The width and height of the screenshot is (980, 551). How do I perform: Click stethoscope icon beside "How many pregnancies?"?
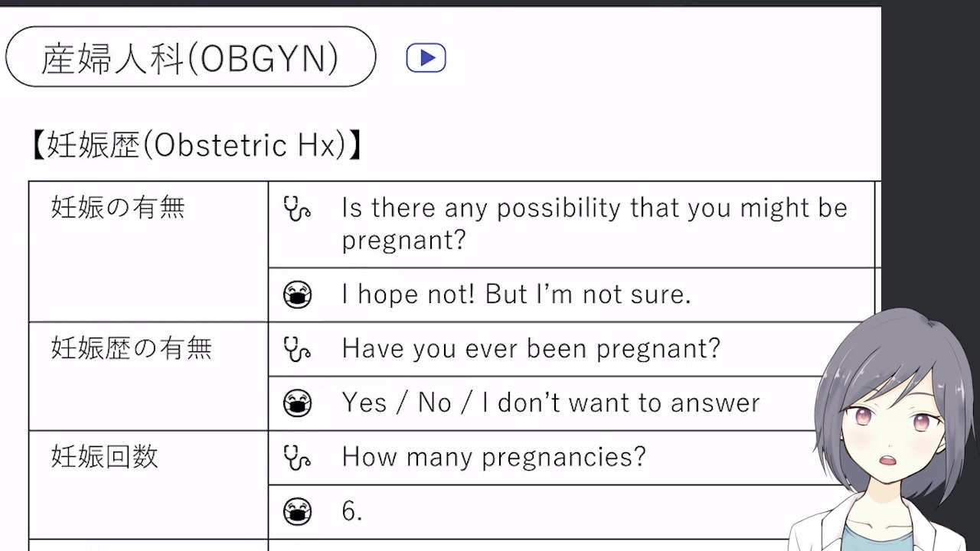296,458
